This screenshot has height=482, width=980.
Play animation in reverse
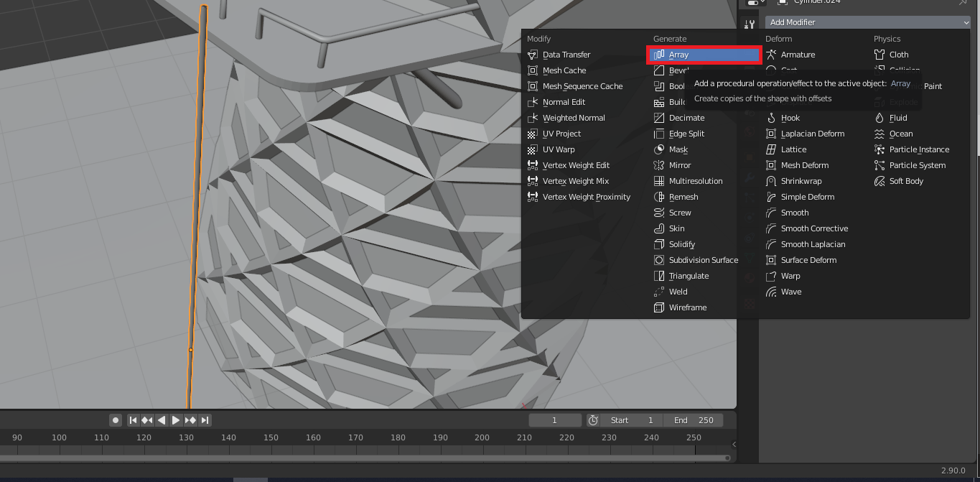(162, 420)
